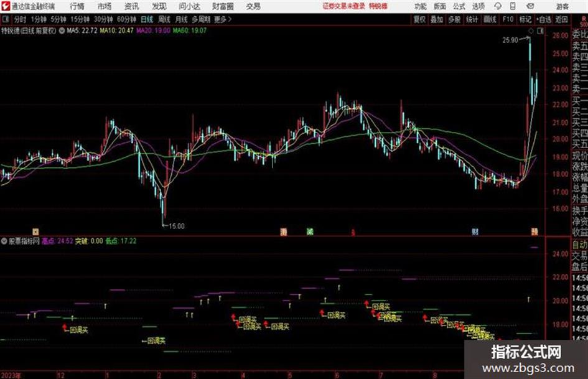Open the 选项 menu
The image size is (588, 379).
pos(478,6)
